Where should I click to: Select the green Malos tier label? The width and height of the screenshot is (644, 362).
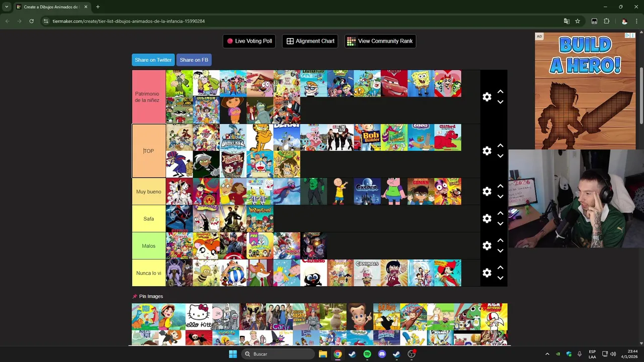point(148,246)
